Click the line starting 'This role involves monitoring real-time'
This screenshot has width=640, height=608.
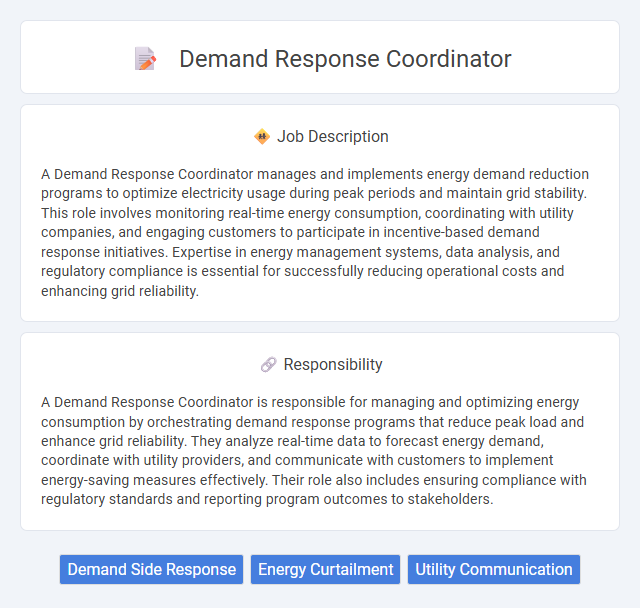point(307,213)
